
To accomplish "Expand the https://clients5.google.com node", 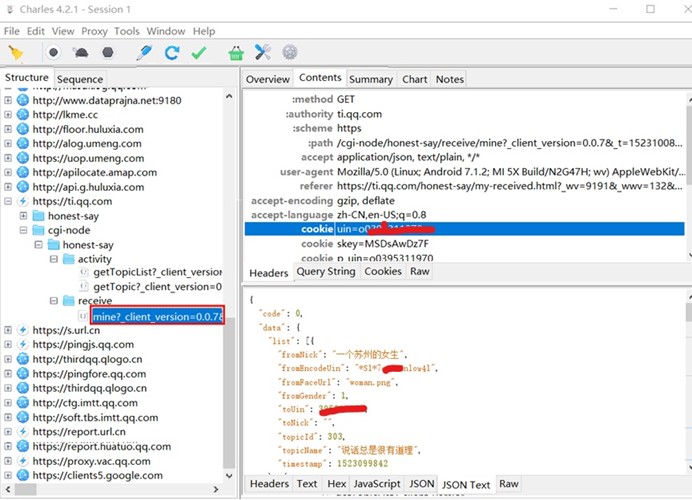I will tap(8, 475).
